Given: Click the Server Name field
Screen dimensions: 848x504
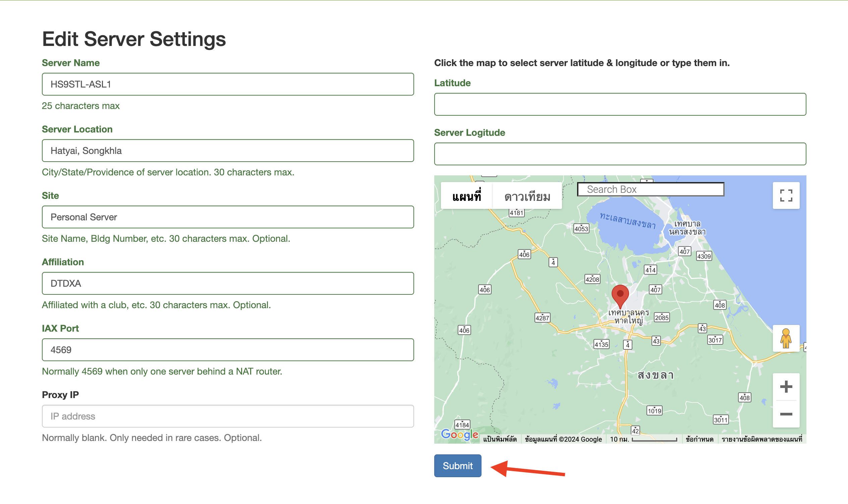Looking at the screenshot, I should click(228, 84).
